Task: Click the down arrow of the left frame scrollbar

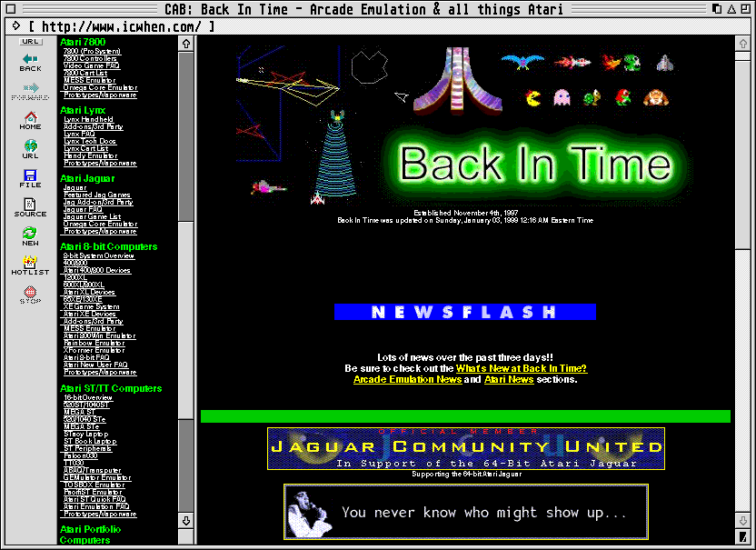Action: click(x=186, y=521)
